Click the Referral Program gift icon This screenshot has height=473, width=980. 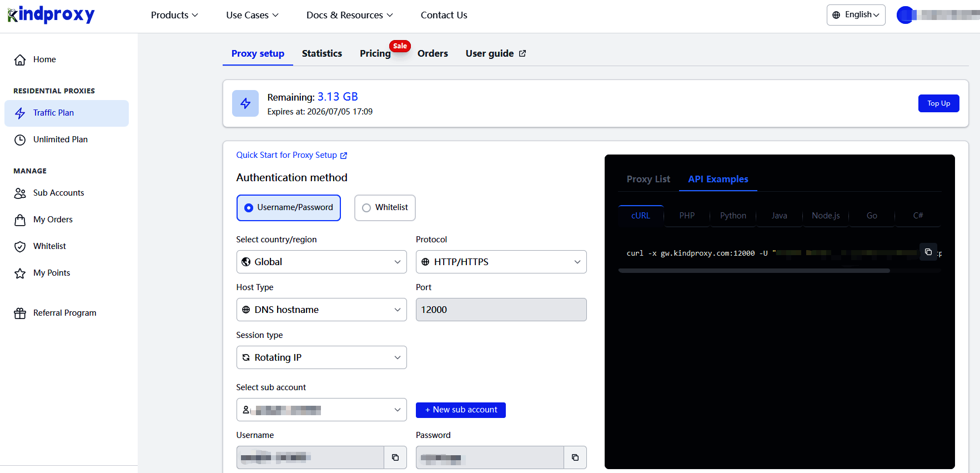(x=20, y=313)
